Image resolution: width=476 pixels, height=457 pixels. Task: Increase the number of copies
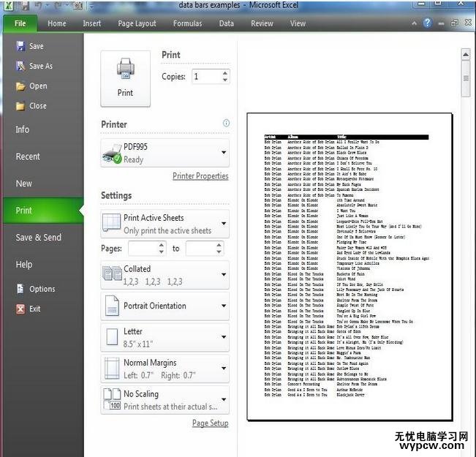[225, 73]
